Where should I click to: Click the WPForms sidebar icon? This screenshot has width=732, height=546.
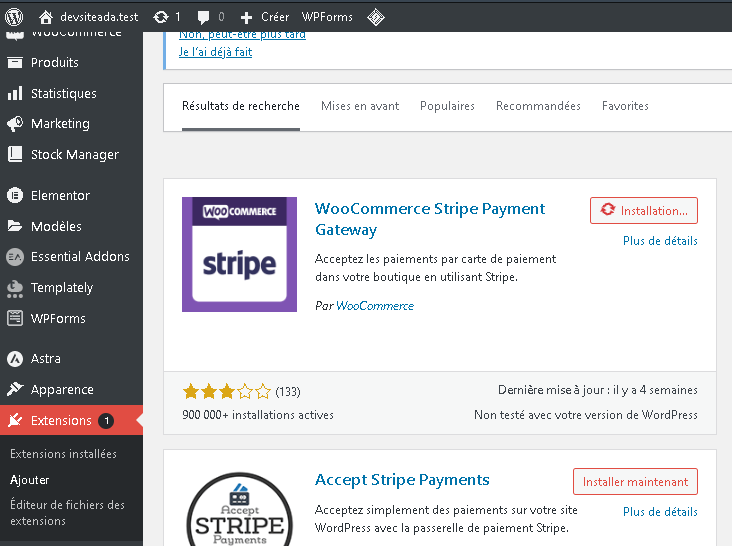pyautogui.click(x=15, y=318)
